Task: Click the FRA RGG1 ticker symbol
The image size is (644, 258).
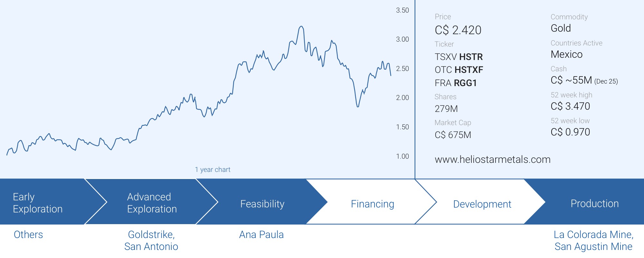Action: pos(456,83)
